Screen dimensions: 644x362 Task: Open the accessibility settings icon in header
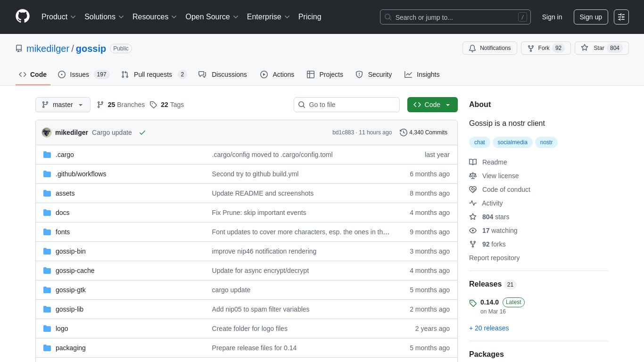[621, 17]
